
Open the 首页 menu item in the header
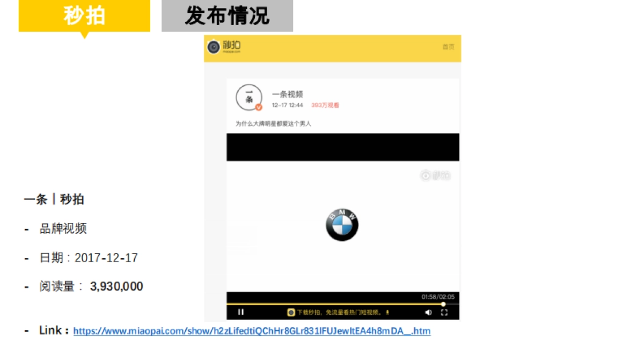tap(450, 47)
